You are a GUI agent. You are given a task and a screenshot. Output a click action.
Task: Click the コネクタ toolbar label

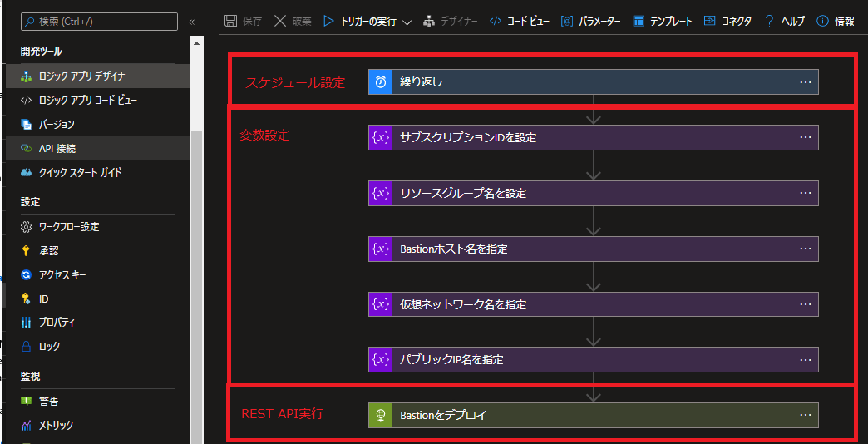[737, 22]
